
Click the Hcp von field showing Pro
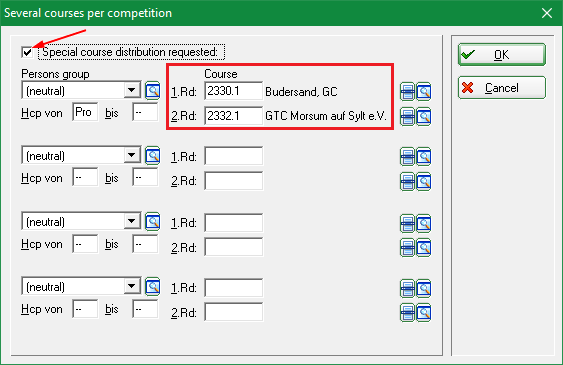85,112
